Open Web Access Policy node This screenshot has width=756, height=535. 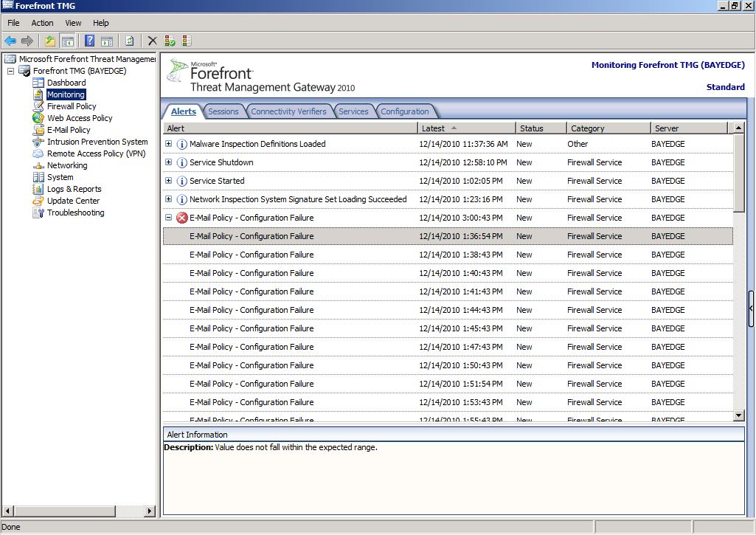[80, 118]
